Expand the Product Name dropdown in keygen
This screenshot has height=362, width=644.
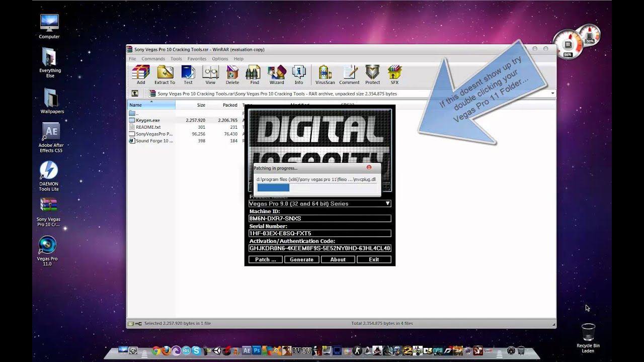[387, 204]
